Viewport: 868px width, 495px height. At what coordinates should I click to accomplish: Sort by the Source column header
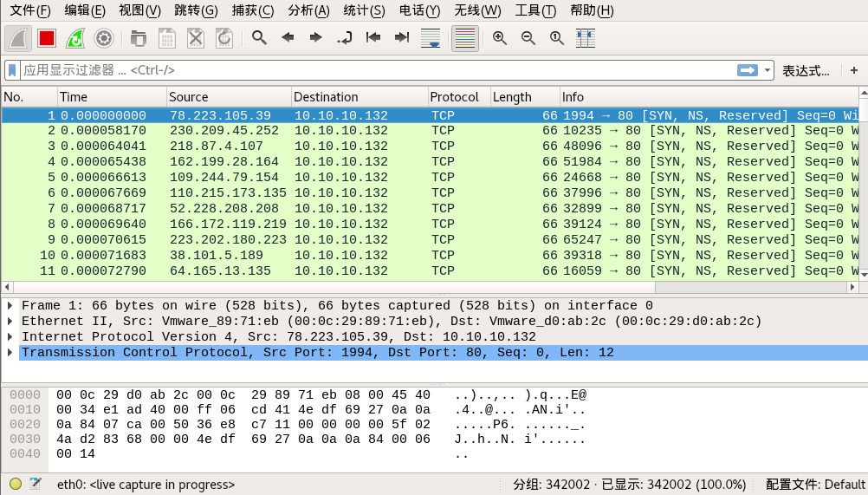point(229,97)
